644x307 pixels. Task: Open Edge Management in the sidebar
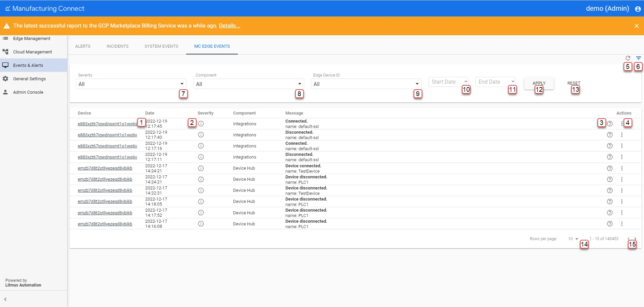click(x=34, y=39)
